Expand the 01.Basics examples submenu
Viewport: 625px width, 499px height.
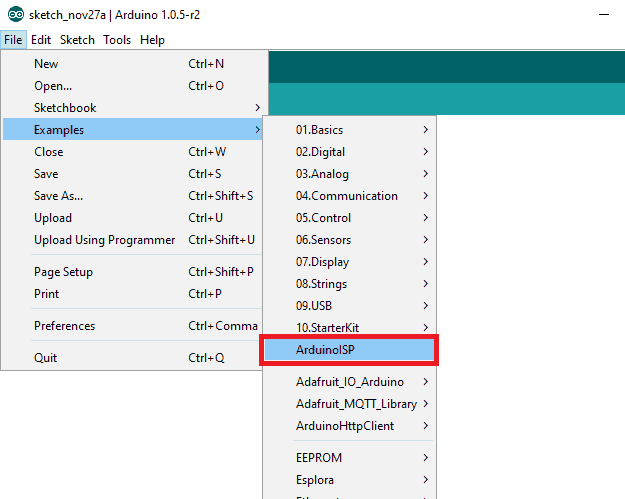(x=350, y=130)
